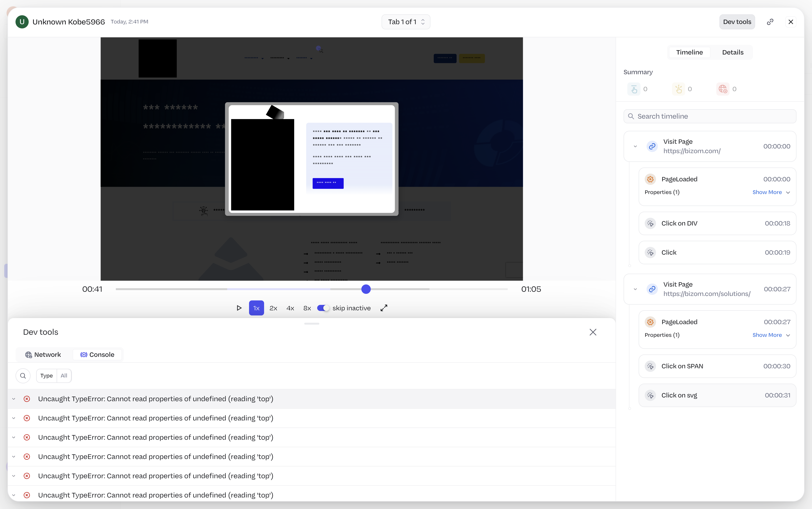
Task: Click the error icon of the fourth console row
Action: pos(27,456)
